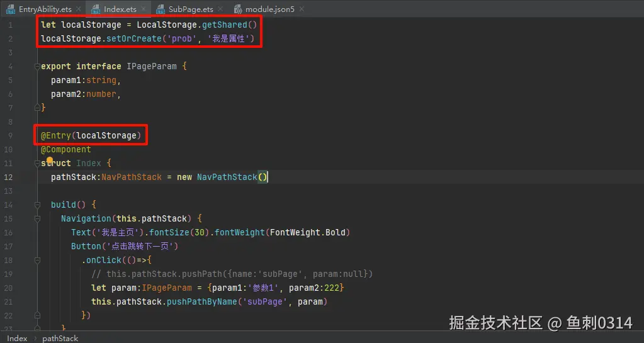Collapse the Navigation block fold marker
This screenshot has width=644, height=343.
tap(37, 218)
